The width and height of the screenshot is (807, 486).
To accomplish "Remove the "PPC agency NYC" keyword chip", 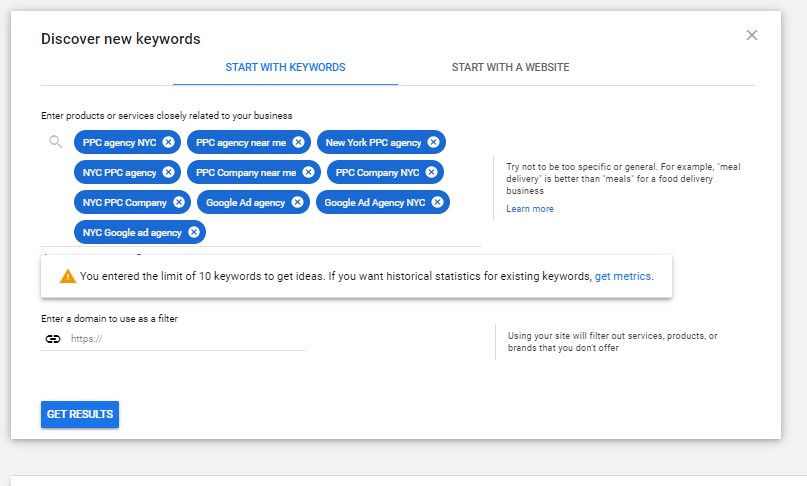I will (169, 142).
